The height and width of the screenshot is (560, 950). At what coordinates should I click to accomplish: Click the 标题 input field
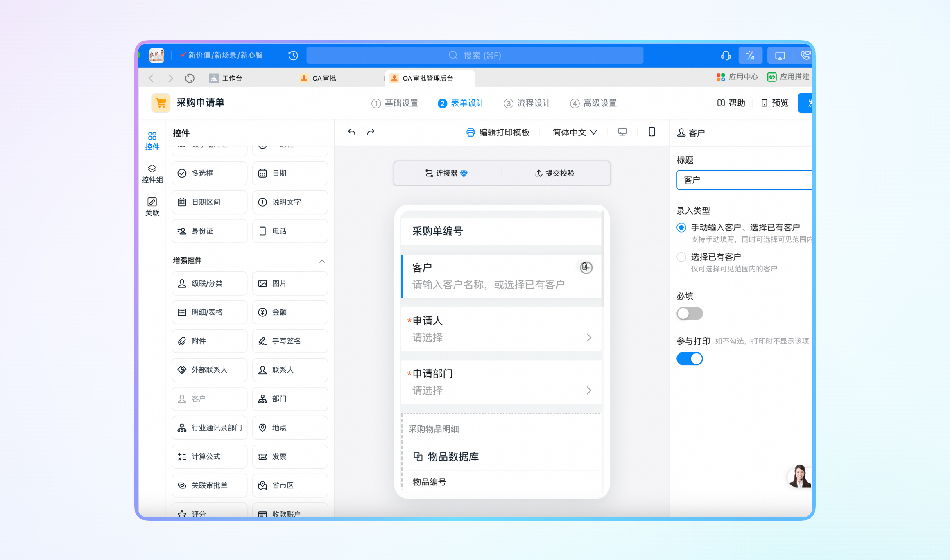(x=743, y=180)
